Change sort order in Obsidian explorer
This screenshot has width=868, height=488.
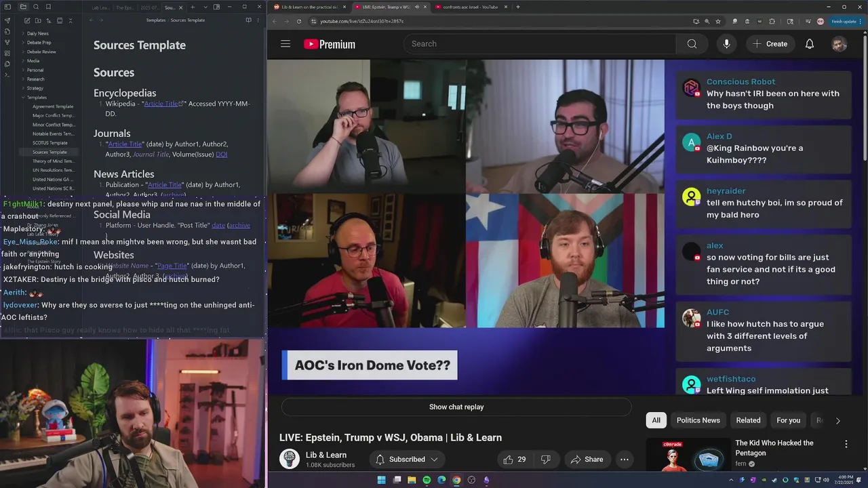point(49,20)
